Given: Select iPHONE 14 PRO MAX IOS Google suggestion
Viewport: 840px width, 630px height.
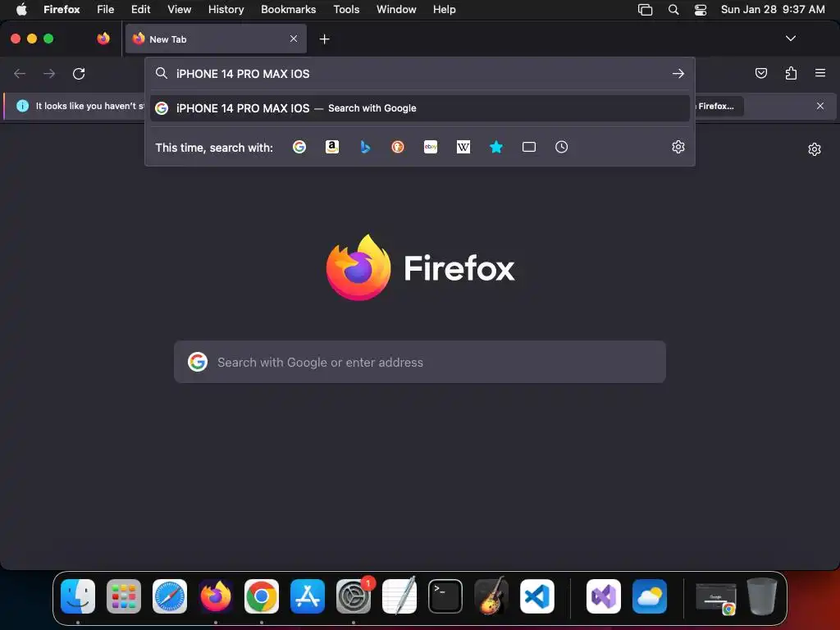Looking at the screenshot, I should 420,108.
